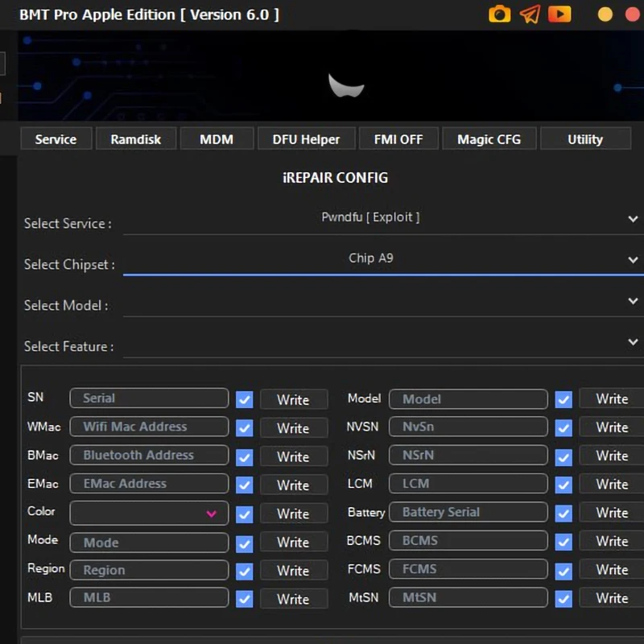The width and height of the screenshot is (644, 644).
Task: Toggle the Mode checkbox
Action: click(x=245, y=544)
